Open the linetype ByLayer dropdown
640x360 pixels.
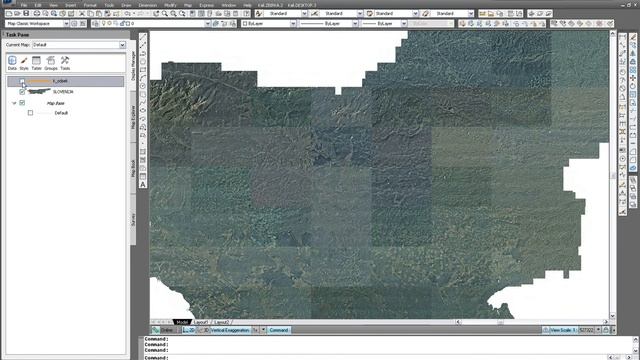(x=355, y=24)
